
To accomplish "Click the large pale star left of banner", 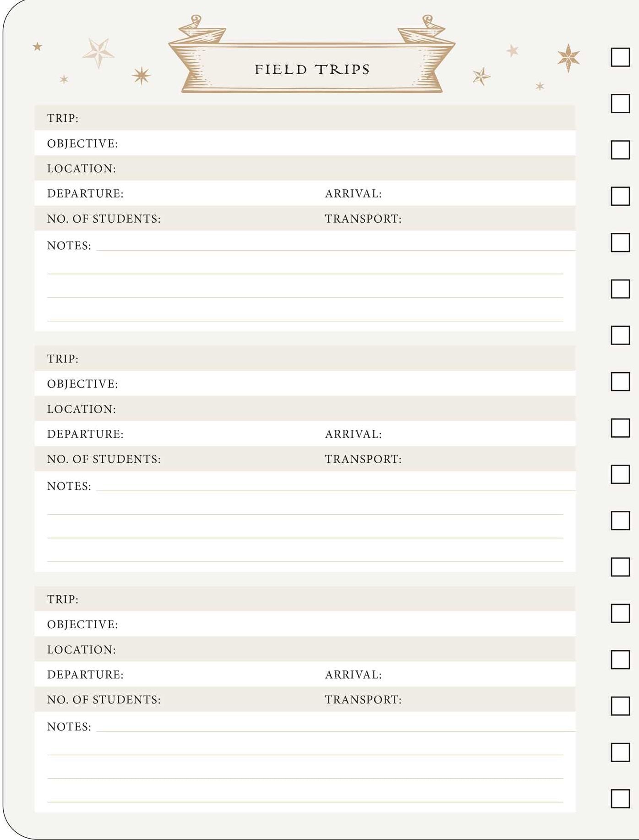I will click(x=98, y=53).
